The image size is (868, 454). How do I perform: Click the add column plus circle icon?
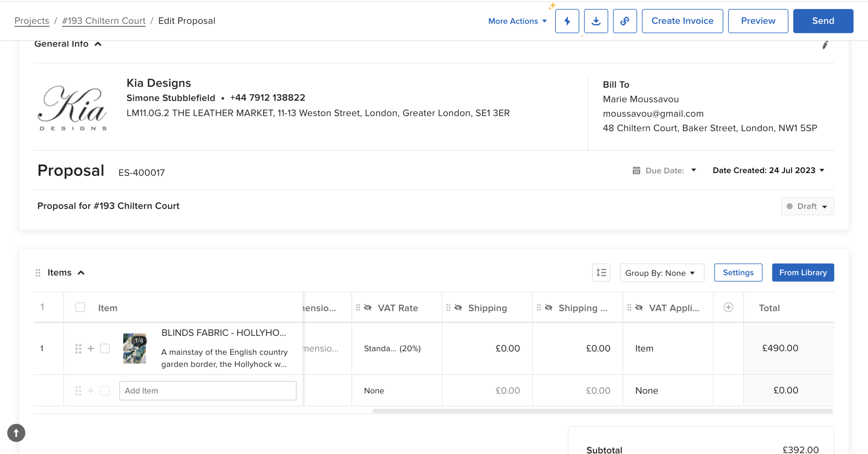pyautogui.click(x=728, y=308)
